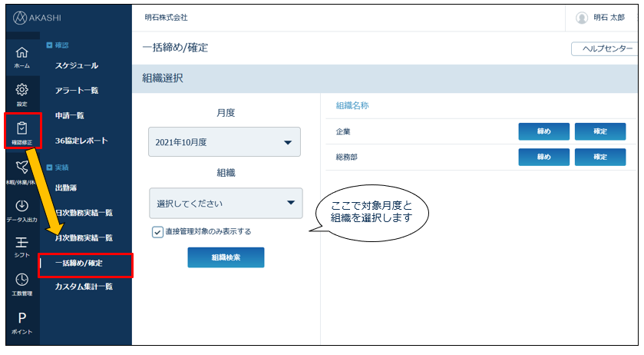Open the 月度 dropdown showing 2021年10月度

[x=224, y=142]
